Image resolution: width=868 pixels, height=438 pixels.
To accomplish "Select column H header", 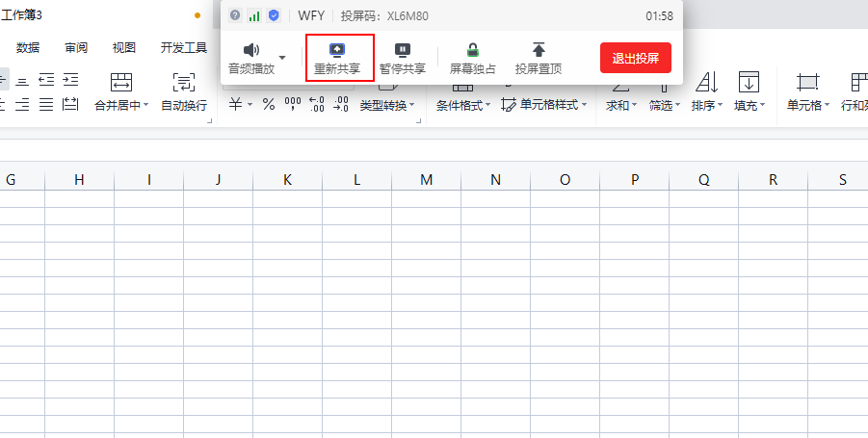I will 79,180.
